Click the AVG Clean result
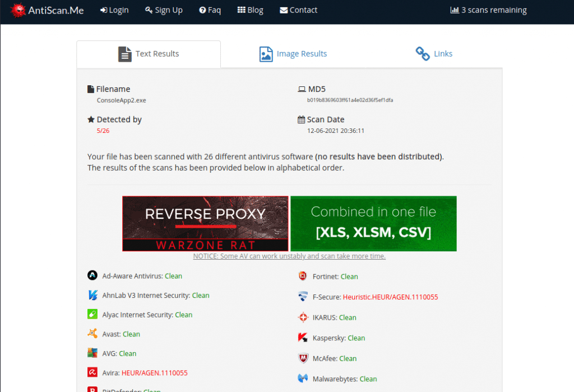574x392 pixels. (127, 353)
